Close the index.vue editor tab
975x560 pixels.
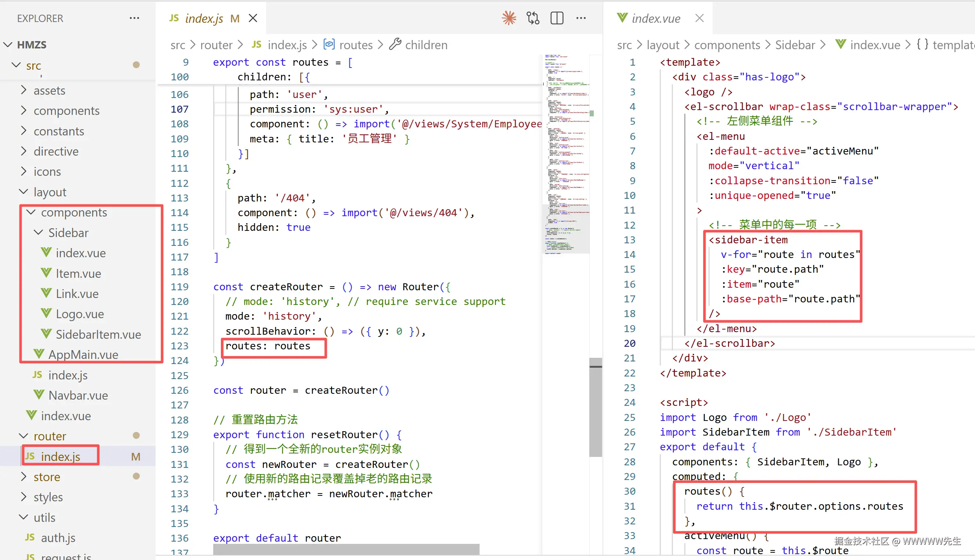pos(699,18)
